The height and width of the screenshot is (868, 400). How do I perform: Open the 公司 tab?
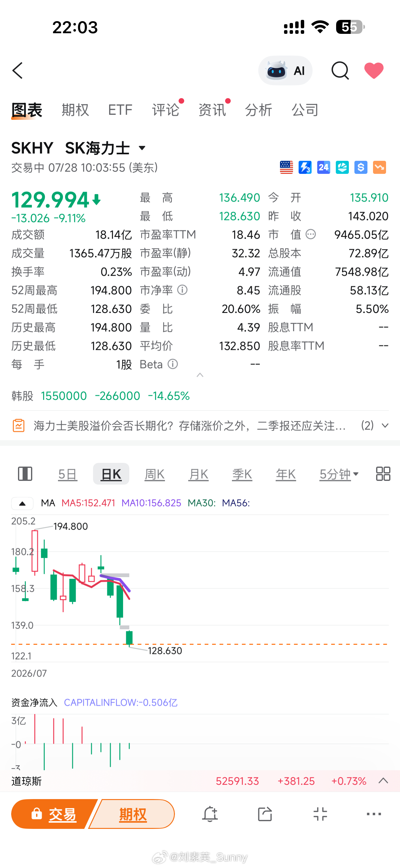click(x=305, y=110)
